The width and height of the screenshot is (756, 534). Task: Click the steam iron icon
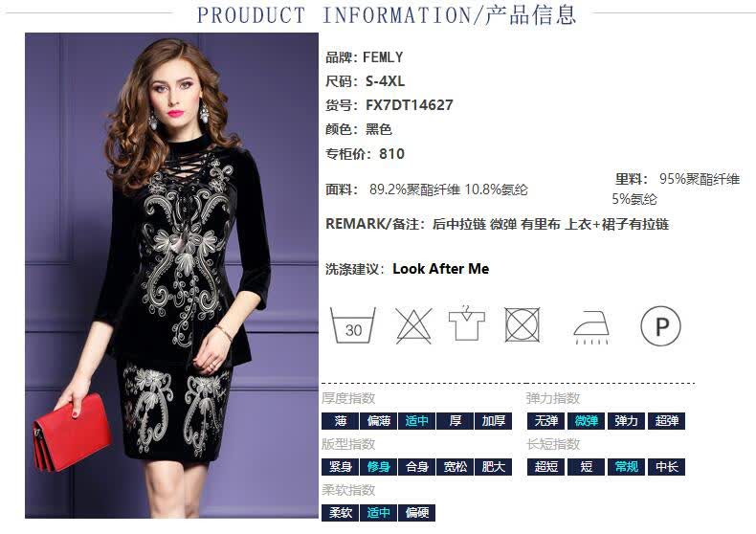591,327
